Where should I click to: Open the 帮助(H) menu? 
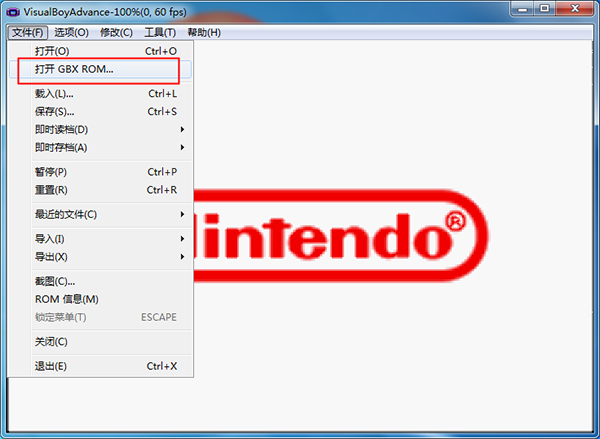pyautogui.click(x=204, y=32)
